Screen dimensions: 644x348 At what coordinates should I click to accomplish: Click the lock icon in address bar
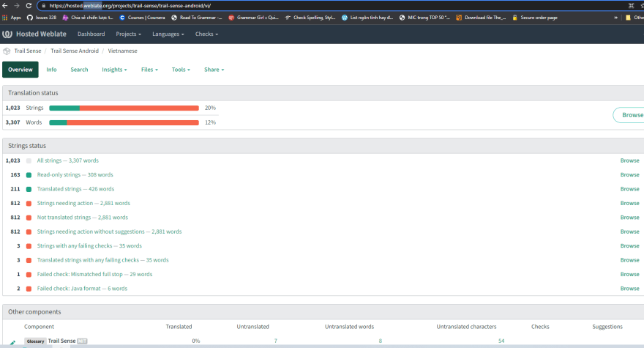[x=43, y=6]
